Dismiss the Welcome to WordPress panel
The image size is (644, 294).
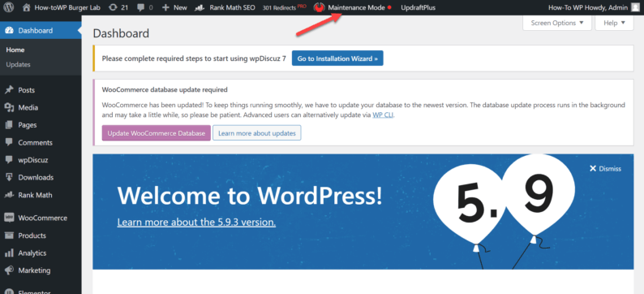point(605,169)
